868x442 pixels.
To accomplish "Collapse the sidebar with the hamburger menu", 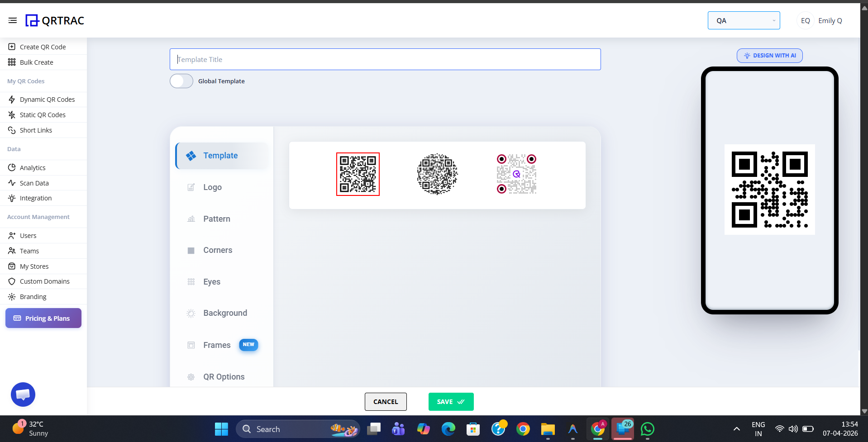I will (13, 20).
